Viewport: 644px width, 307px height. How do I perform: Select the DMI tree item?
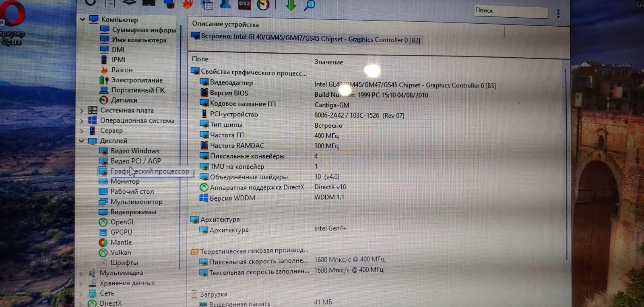coord(112,50)
